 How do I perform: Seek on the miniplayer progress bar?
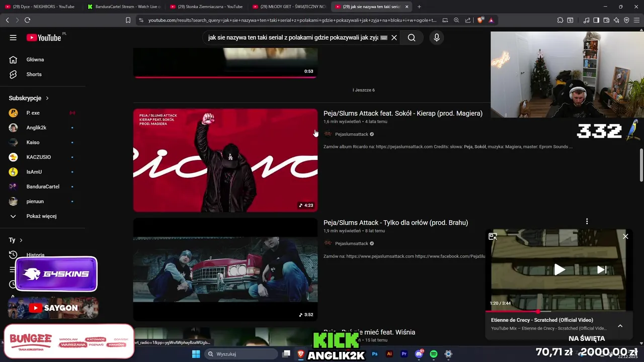click(x=558, y=312)
